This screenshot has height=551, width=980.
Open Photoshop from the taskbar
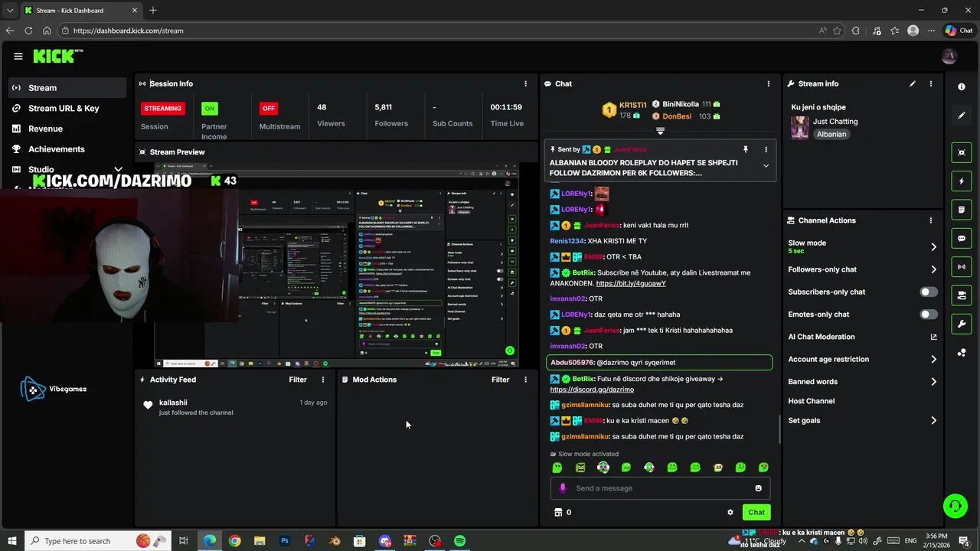285,541
